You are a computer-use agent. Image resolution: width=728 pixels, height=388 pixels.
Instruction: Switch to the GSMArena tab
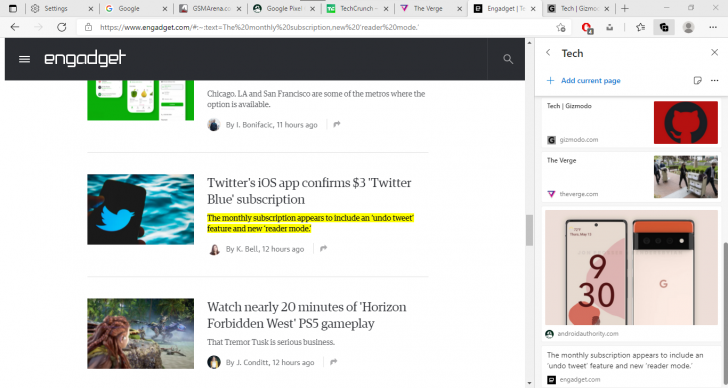[x=210, y=8]
